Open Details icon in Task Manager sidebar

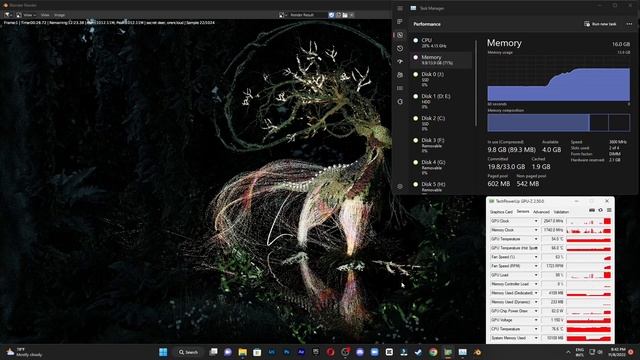(x=400, y=88)
